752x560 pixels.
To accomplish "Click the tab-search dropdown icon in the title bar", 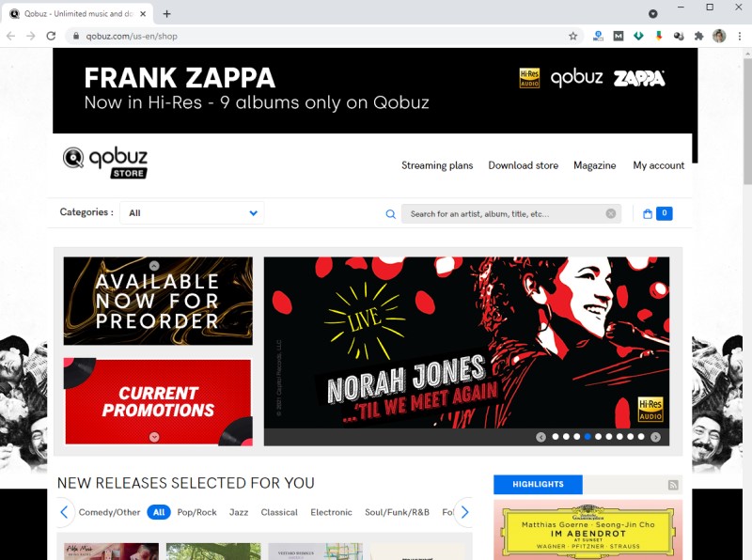I will point(652,14).
